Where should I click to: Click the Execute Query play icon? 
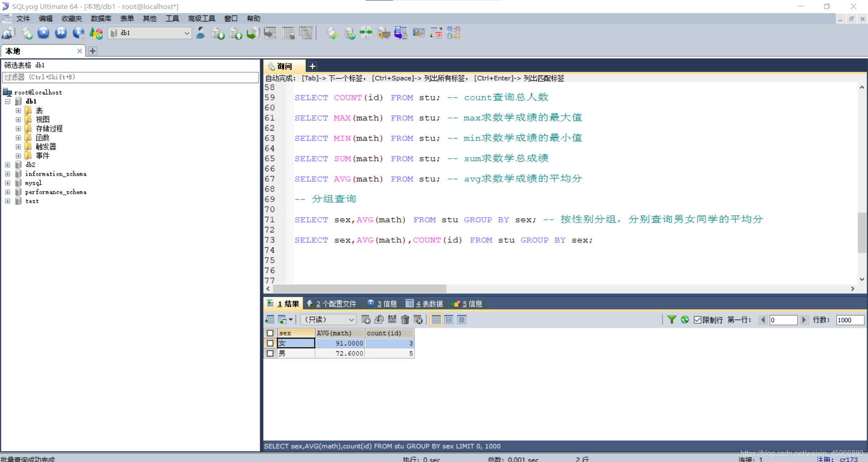point(43,33)
